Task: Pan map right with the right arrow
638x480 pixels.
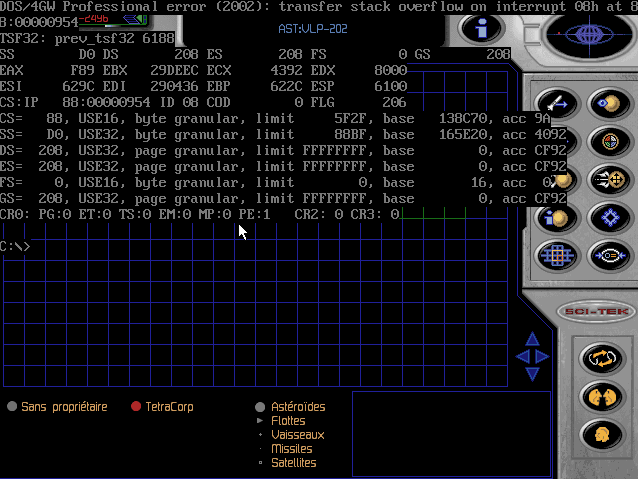Action: [542, 357]
